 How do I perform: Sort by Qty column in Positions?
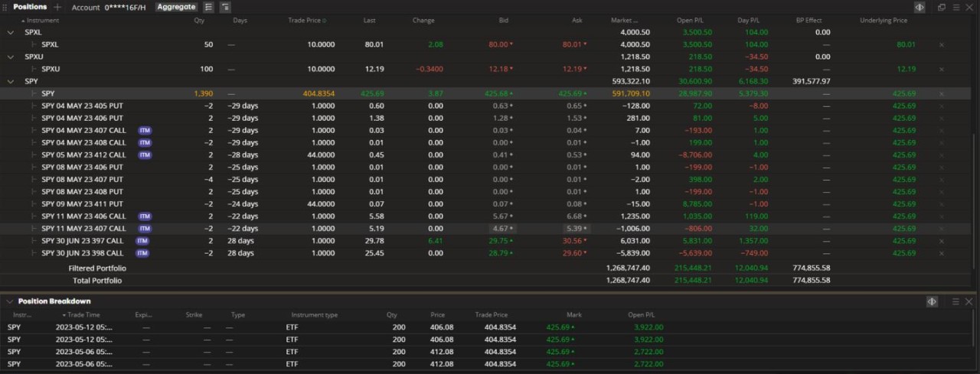(199, 21)
